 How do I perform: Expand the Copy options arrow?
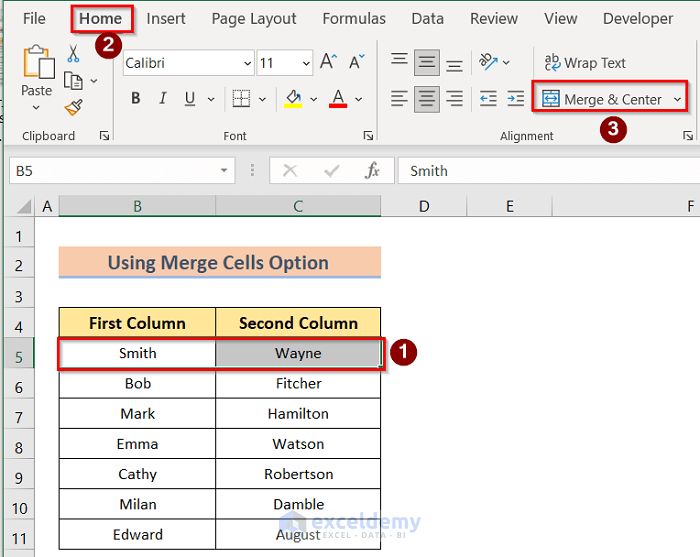94,81
